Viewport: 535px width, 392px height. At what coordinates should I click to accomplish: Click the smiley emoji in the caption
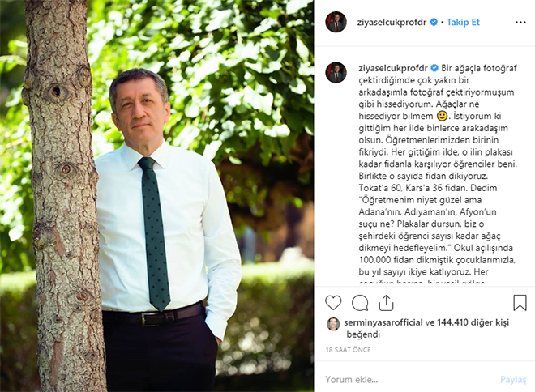[443, 116]
